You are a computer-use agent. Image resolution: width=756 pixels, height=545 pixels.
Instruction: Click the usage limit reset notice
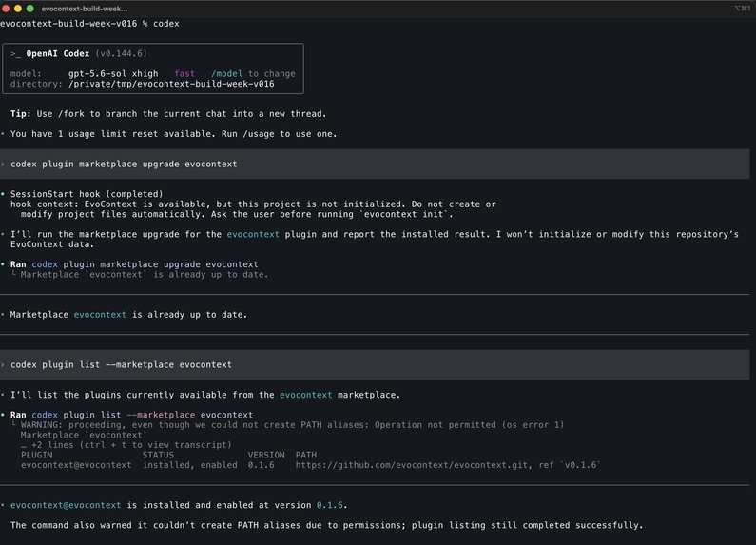tap(174, 134)
